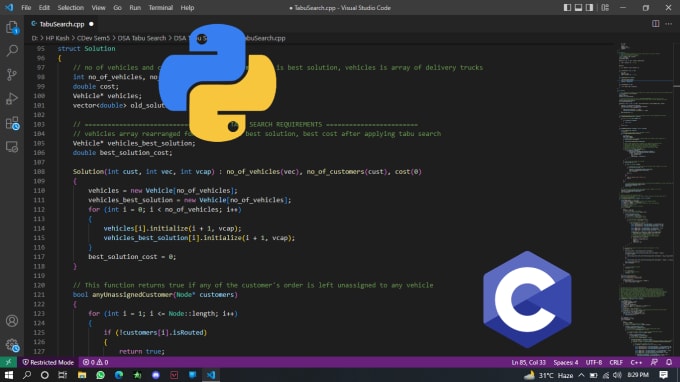Open the 31°C Haze weather widget
This screenshot has height=382, width=680.
coord(549,375)
